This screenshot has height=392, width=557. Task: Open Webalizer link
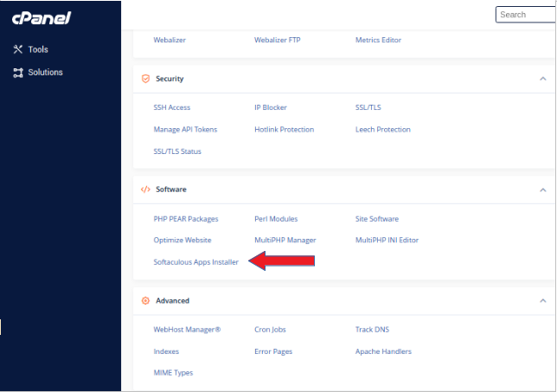point(170,40)
